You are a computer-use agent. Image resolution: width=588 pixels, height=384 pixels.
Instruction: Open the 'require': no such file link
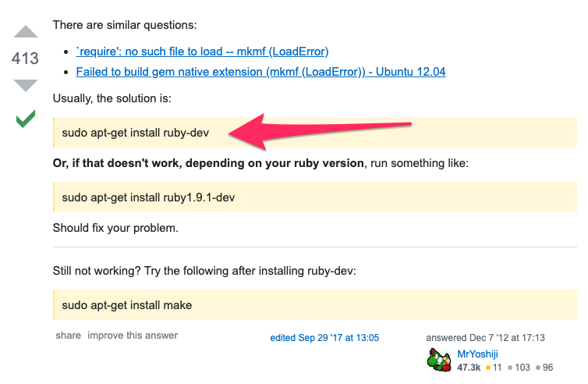tap(202, 52)
